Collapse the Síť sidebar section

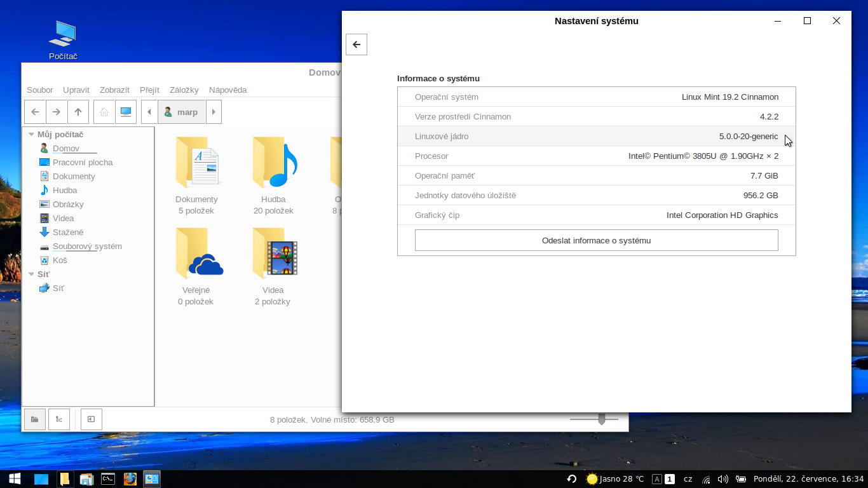[x=31, y=274]
